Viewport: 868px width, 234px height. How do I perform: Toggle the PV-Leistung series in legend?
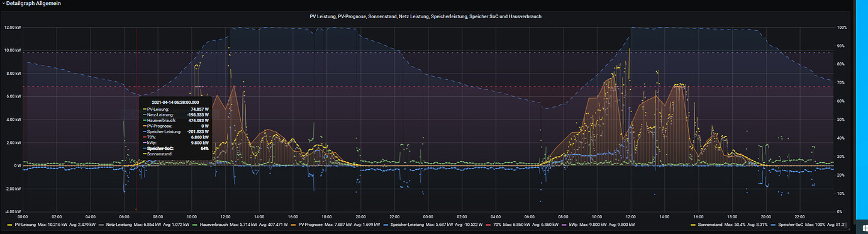tap(25, 225)
